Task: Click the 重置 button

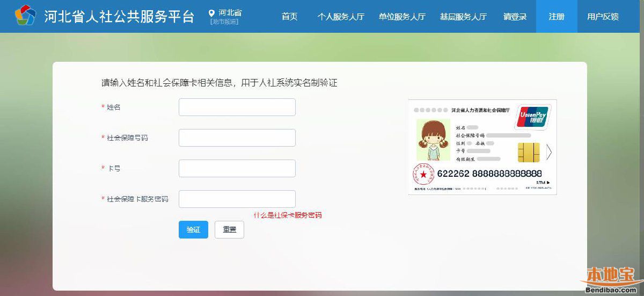Action: click(229, 229)
